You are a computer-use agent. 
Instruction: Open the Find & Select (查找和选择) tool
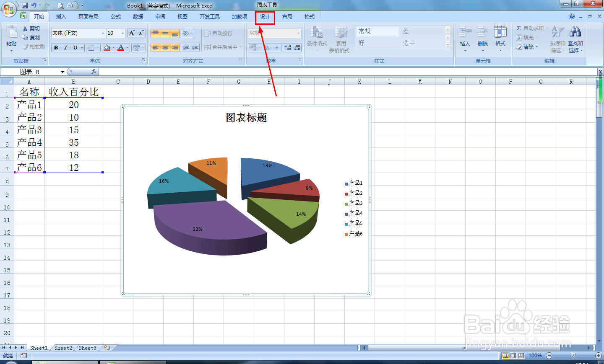pyautogui.click(x=575, y=38)
